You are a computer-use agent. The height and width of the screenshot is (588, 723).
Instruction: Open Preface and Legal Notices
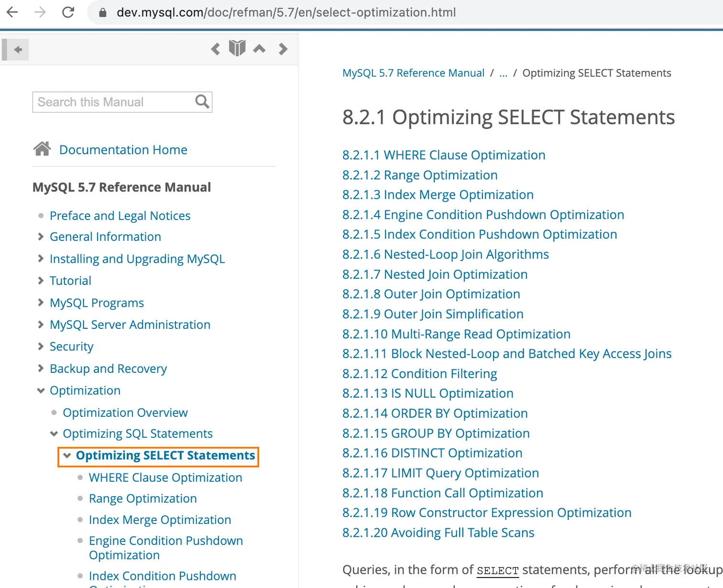[x=120, y=216]
